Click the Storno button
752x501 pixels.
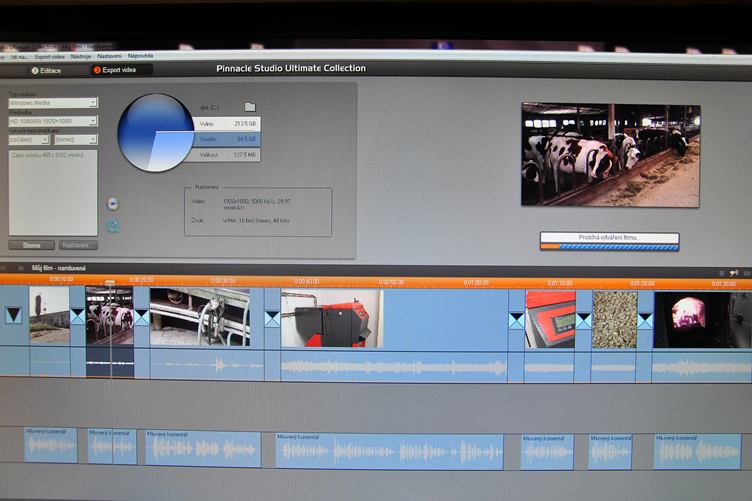tap(32, 245)
